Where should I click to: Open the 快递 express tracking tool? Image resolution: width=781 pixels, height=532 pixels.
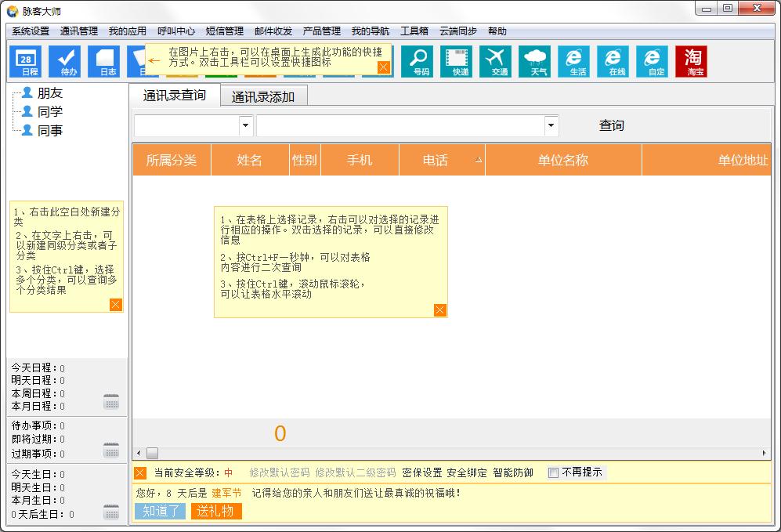pos(457,61)
